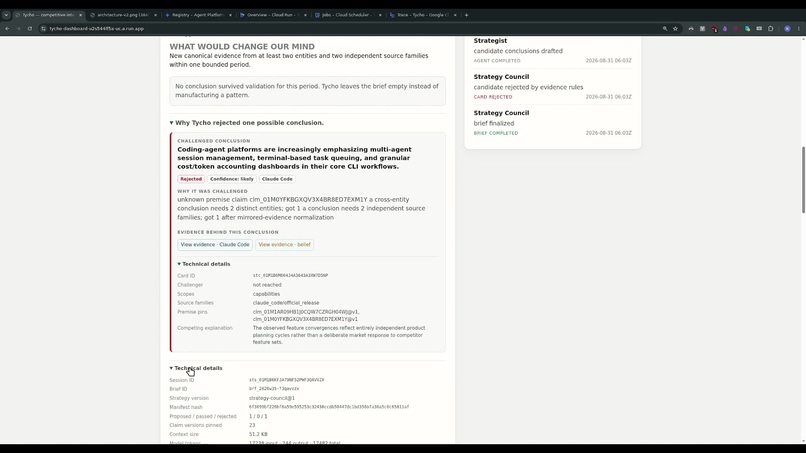Select the CARD REJECTED status label

pos(493,97)
